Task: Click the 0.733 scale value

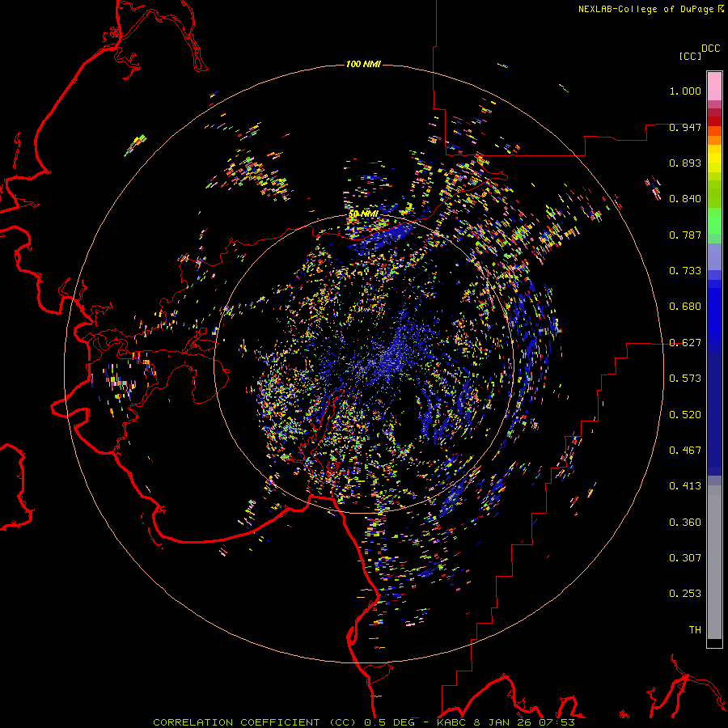Action: click(x=685, y=271)
